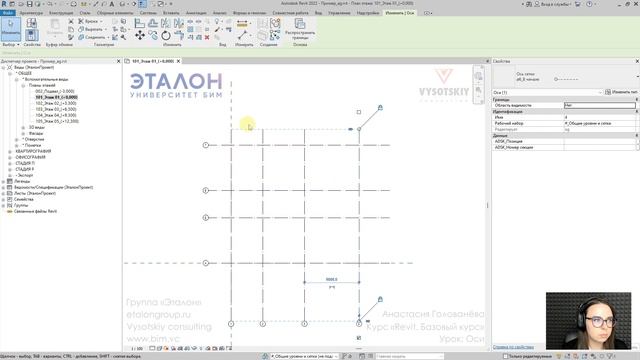Image resolution: width=640 pixels, height=360 pixels.
Task: Toggle bubble checkbox at bottom of selected grid
Action: [x=359, y=338]
